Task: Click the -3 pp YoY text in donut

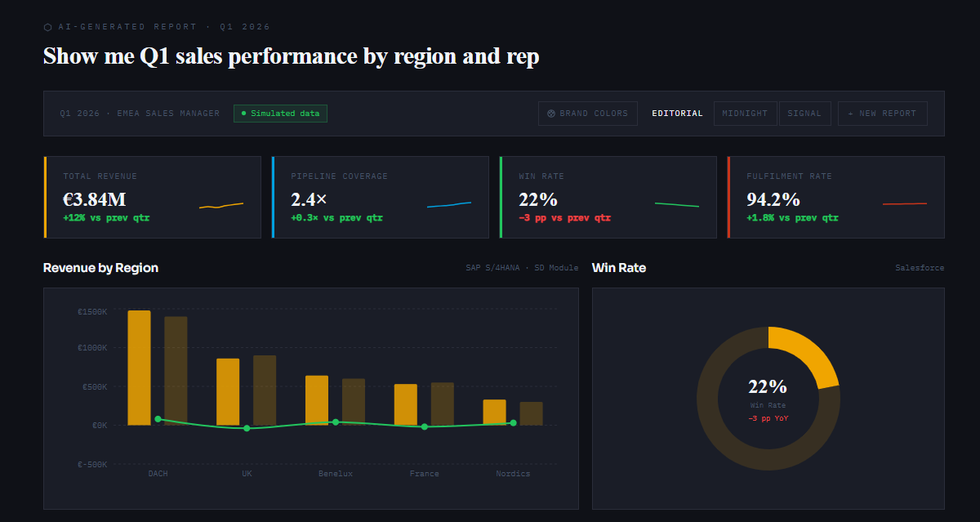Action: click(768, 418)
